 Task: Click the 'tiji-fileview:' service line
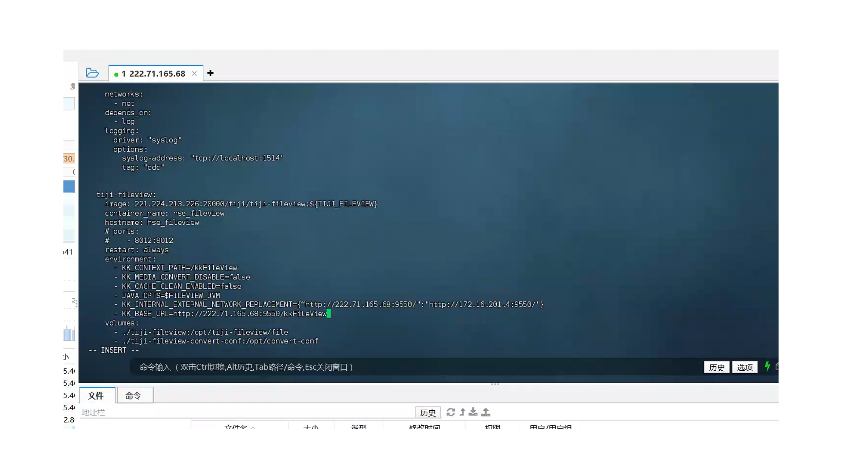[126, 195]
